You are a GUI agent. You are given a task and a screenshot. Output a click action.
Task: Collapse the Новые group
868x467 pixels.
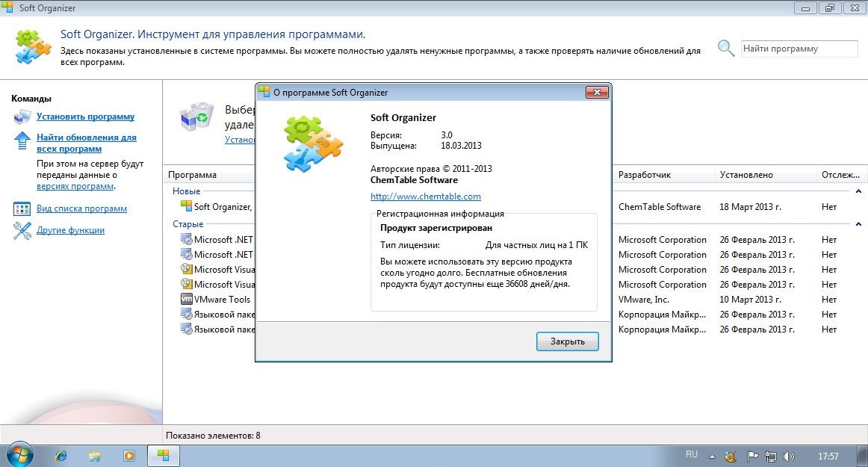pyautogui.click(x=858, y=191)
